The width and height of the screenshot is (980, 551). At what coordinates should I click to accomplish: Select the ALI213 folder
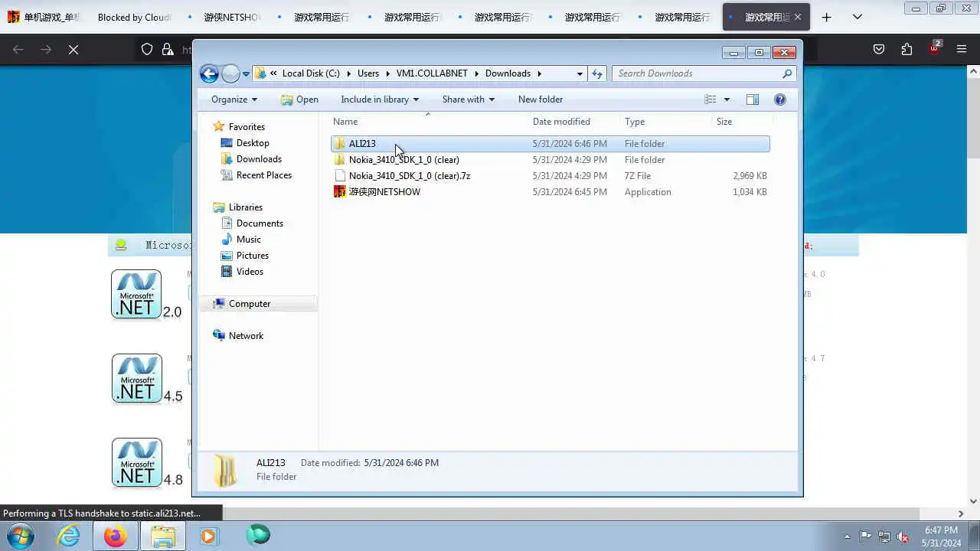tap(550, 144)
